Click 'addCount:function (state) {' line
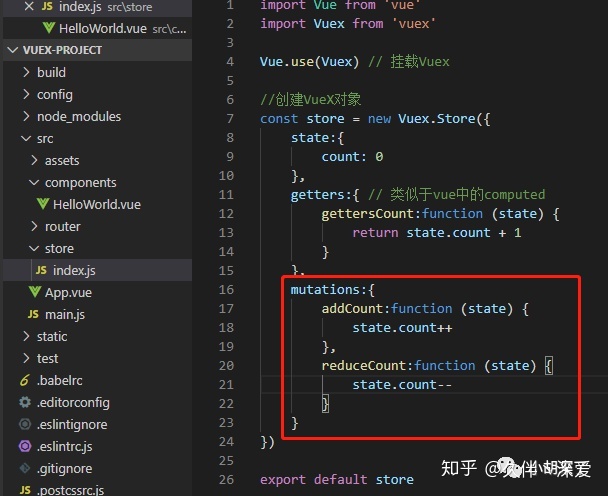 click(425, 309)
